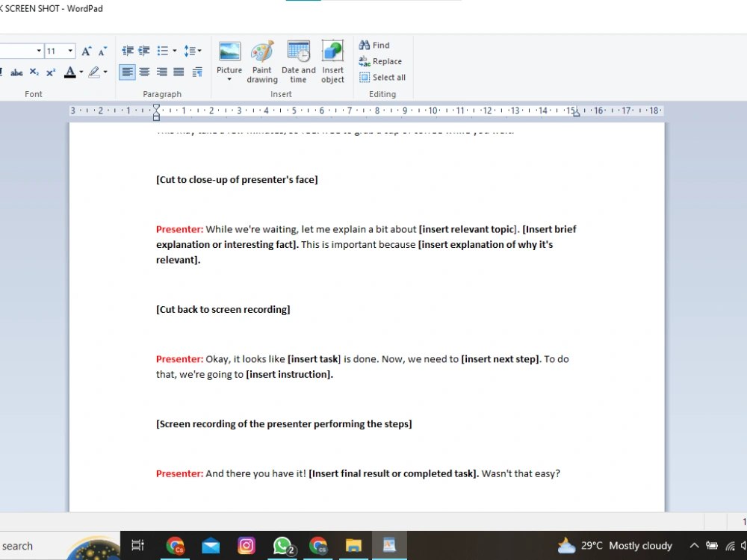The image size is (747, 560).
Task: Increase paragraph indent
Action: (x=144, y=51)
